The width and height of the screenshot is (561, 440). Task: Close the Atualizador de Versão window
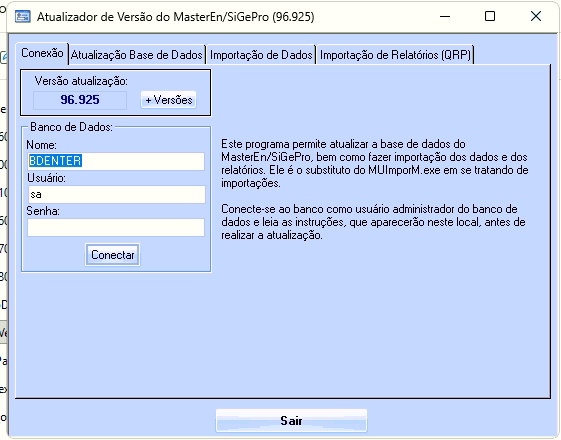point(536,16)
